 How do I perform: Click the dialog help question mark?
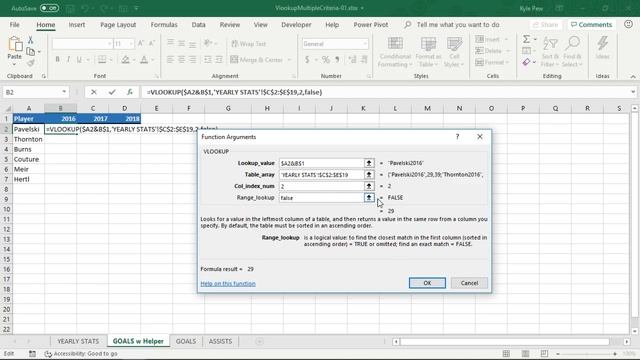point(458,137)
